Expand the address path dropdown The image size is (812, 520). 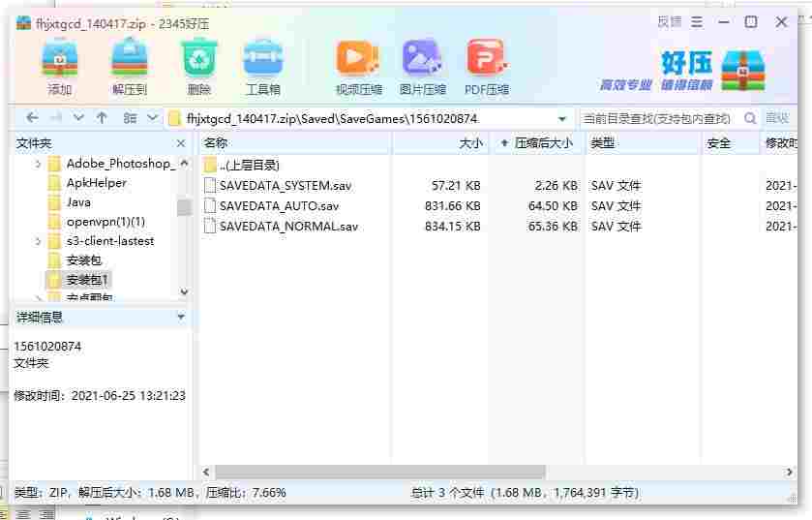click(562, 119)
